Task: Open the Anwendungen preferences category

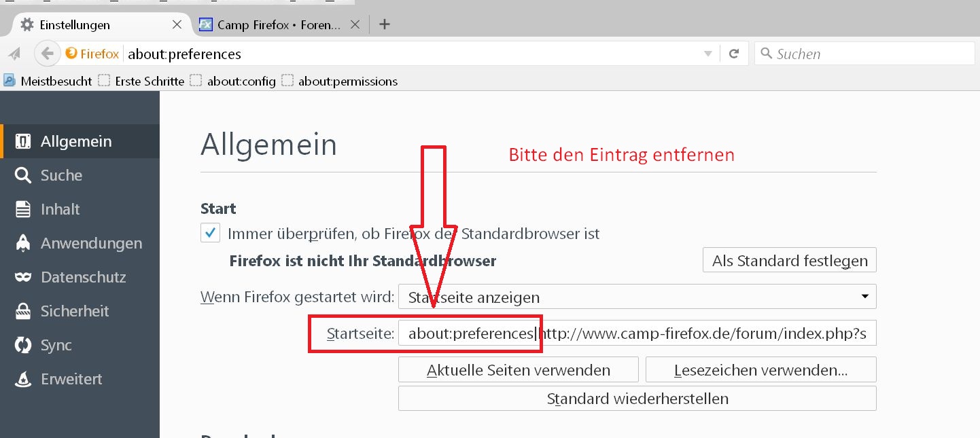Action: pyautogui.click(x=80, y=243)
